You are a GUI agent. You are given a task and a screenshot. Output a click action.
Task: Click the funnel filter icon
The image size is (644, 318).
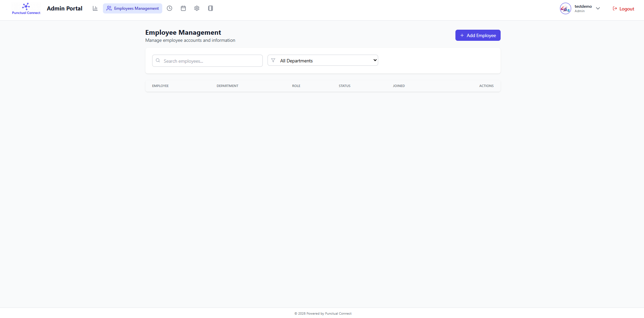[x=273, y=60]
